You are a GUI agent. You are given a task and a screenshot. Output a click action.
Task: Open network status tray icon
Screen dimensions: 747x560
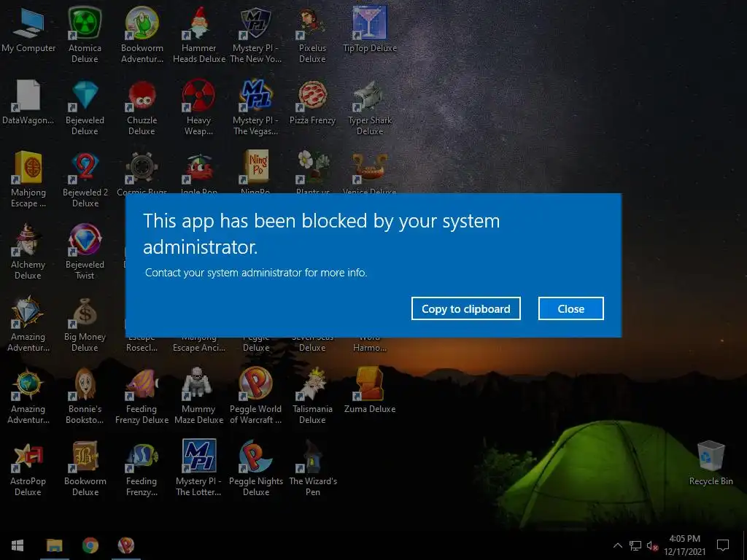tap(635, 545)
